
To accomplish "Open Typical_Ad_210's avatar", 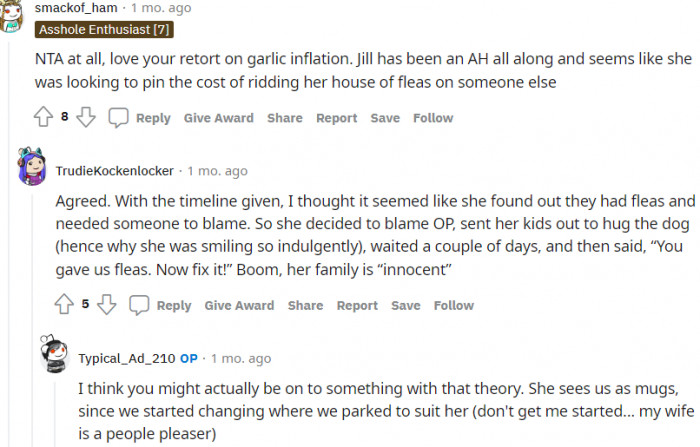I will pyautogui.click(x=55, y=355).
